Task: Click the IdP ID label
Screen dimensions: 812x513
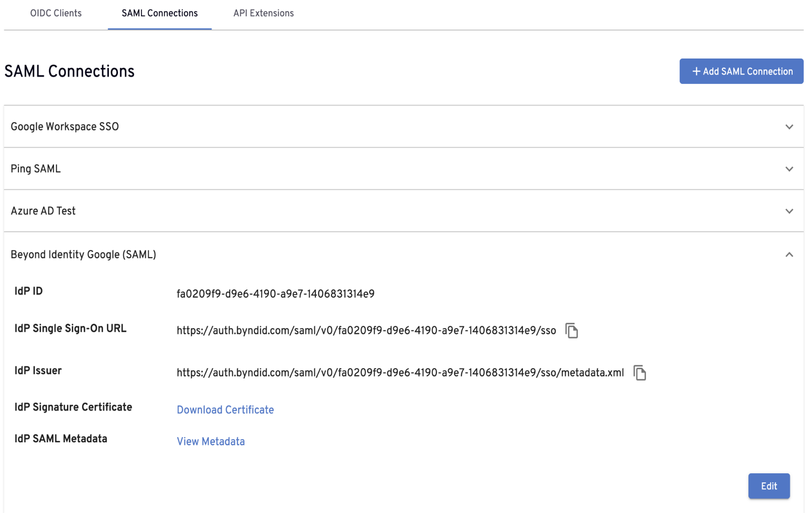Action: click(x=28, y=291)
